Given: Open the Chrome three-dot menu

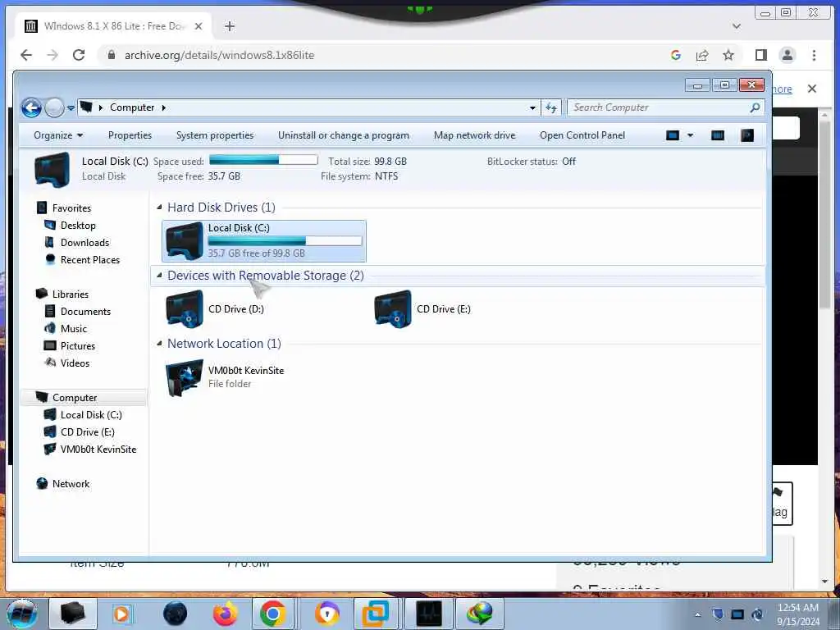Looking at the screenshot, I should pos(814,55).
